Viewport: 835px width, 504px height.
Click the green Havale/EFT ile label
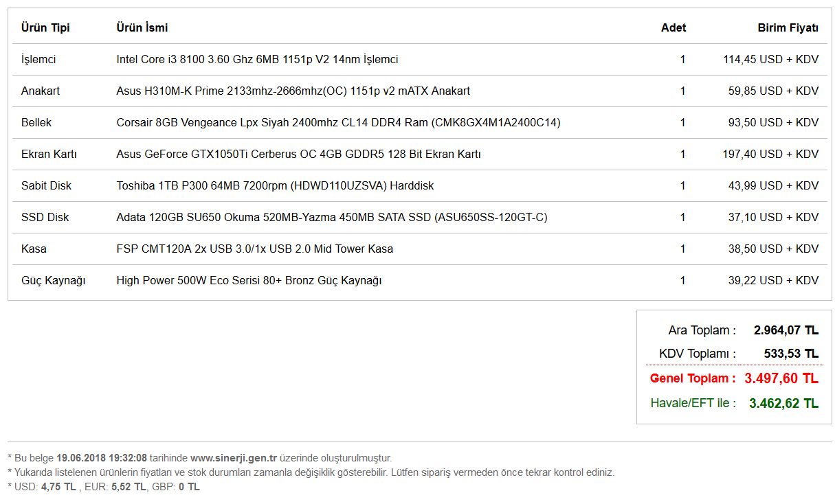[693, 403]
